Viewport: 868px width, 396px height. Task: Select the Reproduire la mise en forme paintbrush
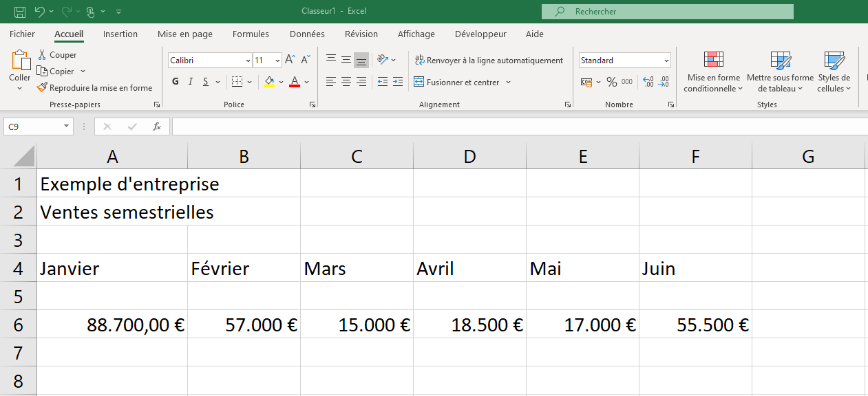tap(42, 88)
